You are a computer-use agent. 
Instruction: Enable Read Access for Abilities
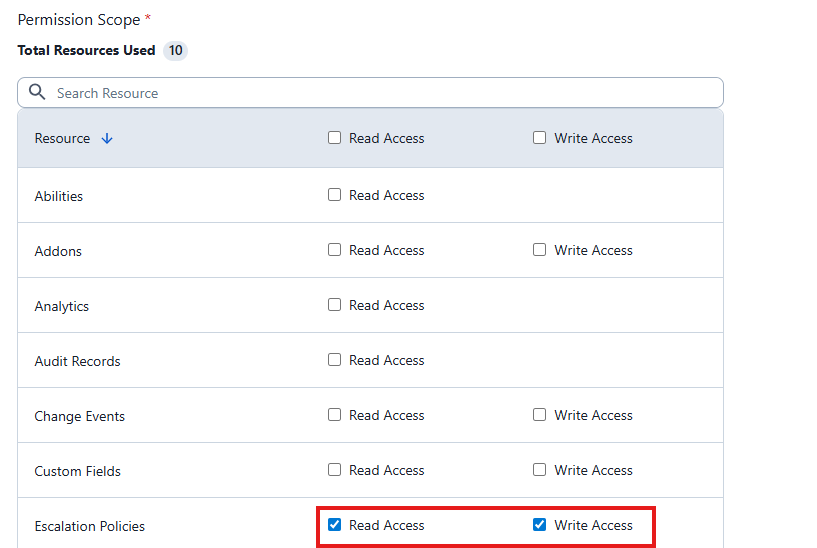[335, 195]
